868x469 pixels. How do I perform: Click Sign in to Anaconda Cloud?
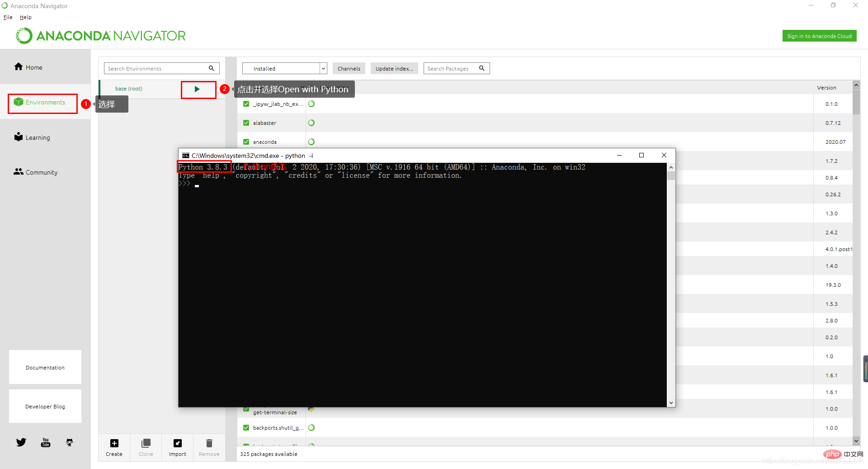point(819,36)
